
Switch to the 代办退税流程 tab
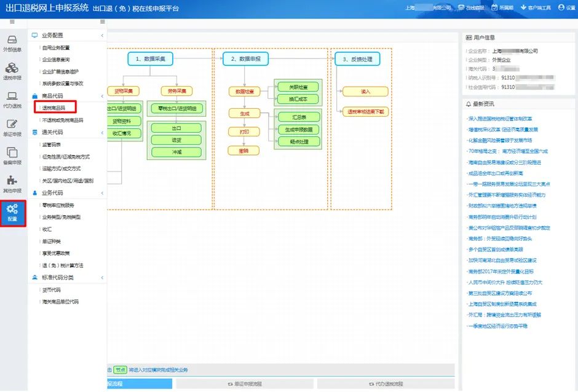pyautogui.click(x=386, y=384)
